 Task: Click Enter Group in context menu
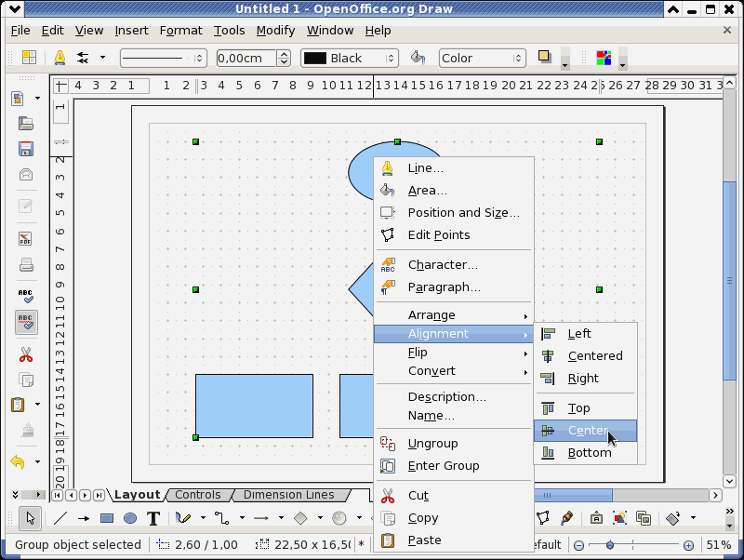pos(454,465)
